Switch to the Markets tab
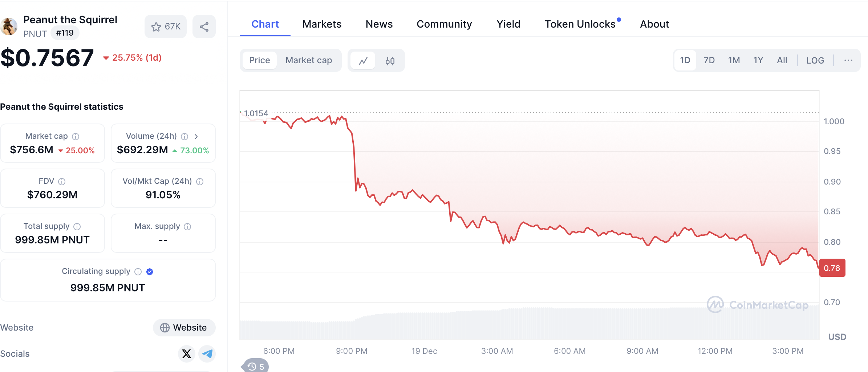Screen dimensions: 868x372 pos(322,24)
